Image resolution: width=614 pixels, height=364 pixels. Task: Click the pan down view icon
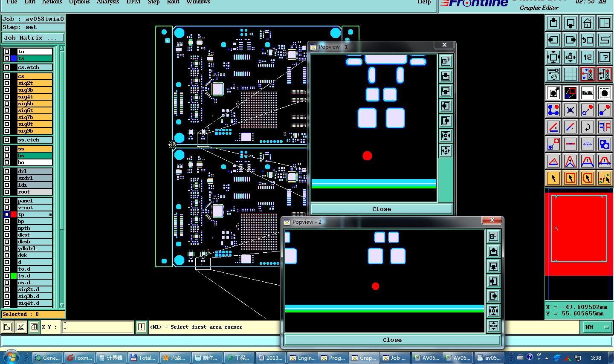tap(571, 23)
